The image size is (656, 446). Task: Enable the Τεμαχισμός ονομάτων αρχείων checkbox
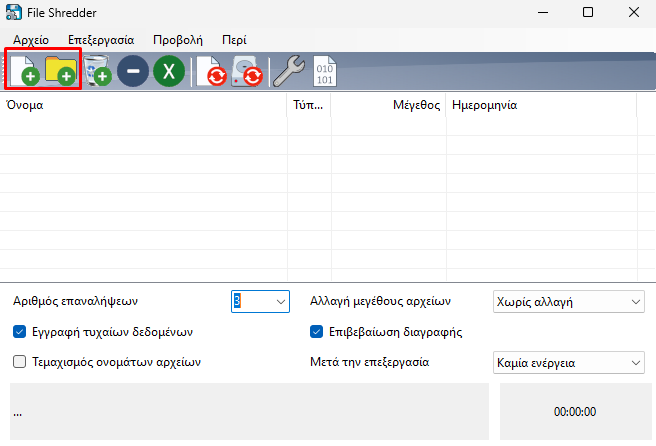(x=20, y=361)
